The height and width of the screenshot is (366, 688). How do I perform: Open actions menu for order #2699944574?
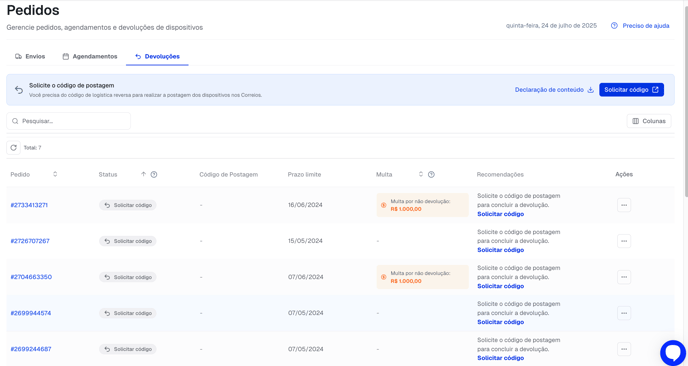pos(624,313)
